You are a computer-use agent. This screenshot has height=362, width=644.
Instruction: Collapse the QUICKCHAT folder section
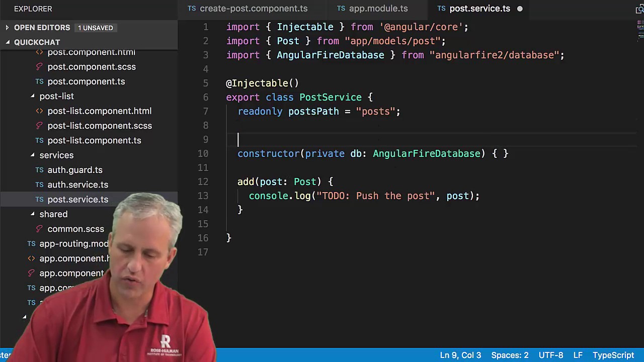pyautogui.click(x=37, y=42)
